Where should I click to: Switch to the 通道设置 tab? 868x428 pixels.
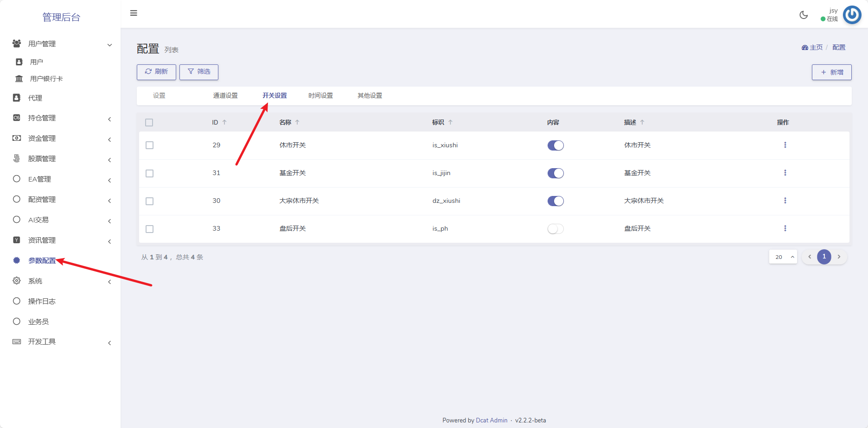click(x=225, y=96)
